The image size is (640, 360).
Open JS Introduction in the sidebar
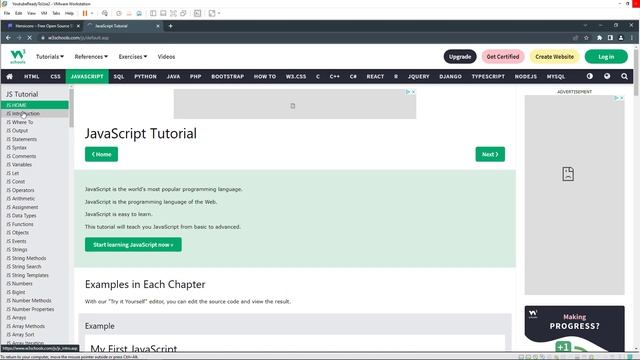[34, 113]
